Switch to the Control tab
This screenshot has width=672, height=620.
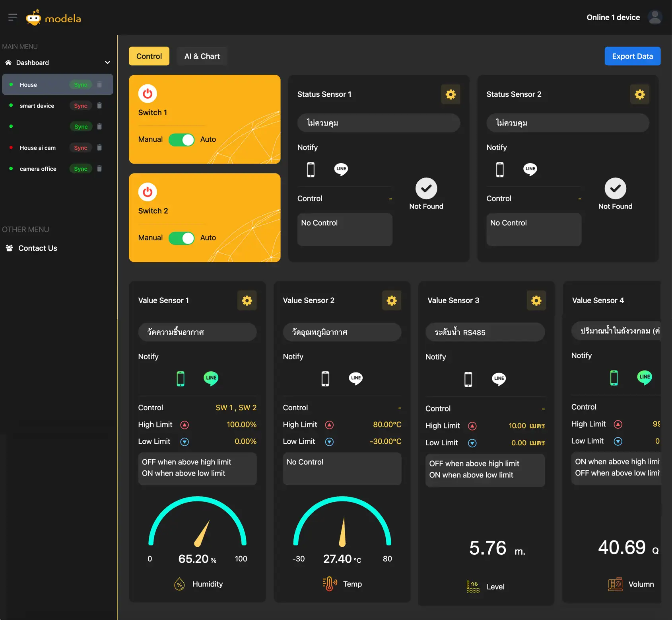(x=149, y=56)
